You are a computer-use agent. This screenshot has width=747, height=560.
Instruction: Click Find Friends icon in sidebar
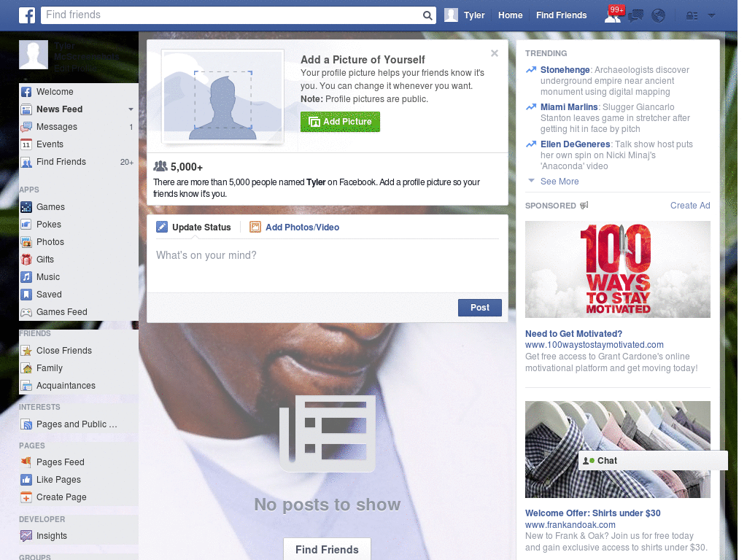pyautogui.click(x=26, y=162)
